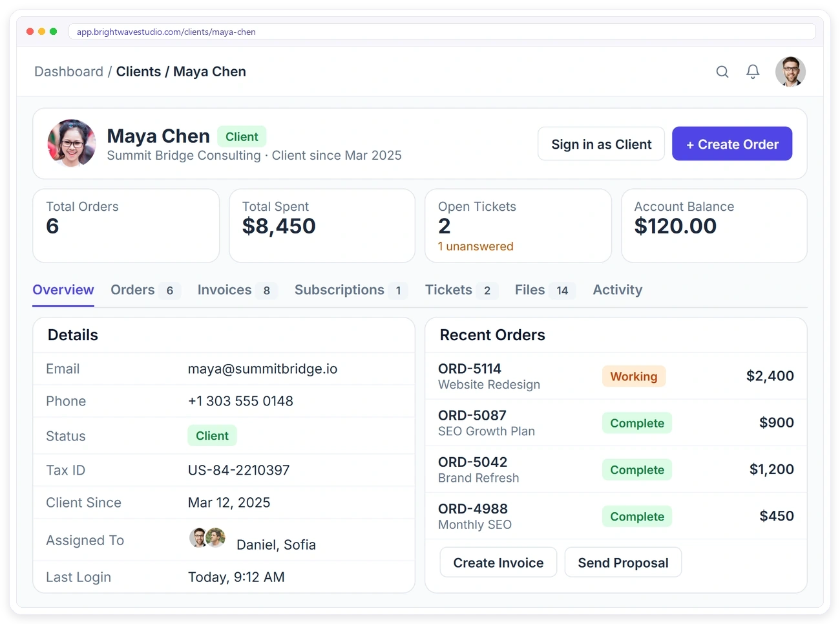Open the Files tab
This screenshot has width=840, height=624.
[x=545, y=290]
